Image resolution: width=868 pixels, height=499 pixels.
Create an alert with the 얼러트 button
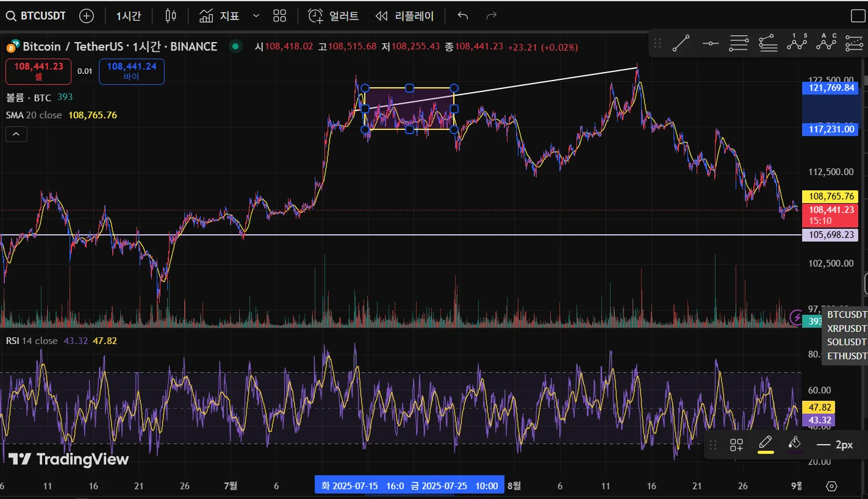tap(333, 16)
